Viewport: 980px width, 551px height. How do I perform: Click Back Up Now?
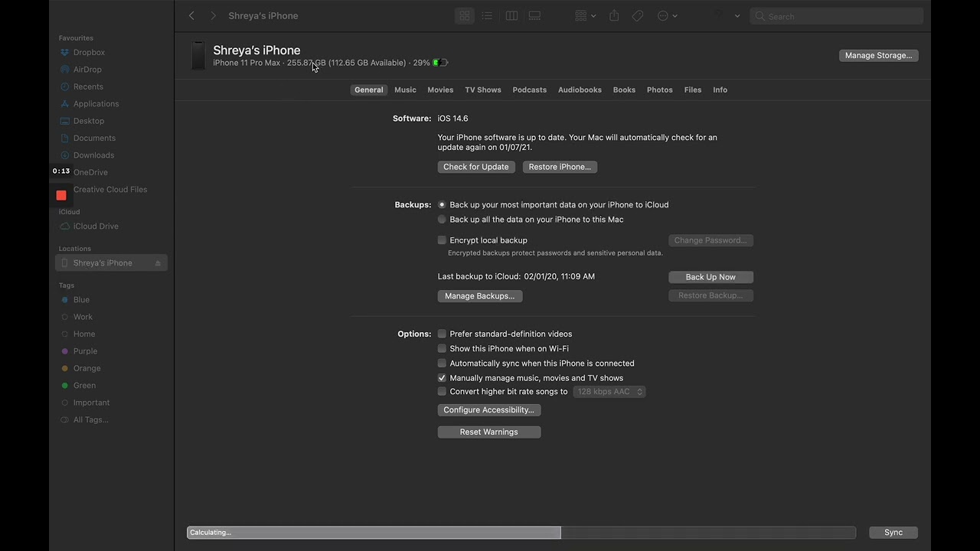[x=710, y=277]
